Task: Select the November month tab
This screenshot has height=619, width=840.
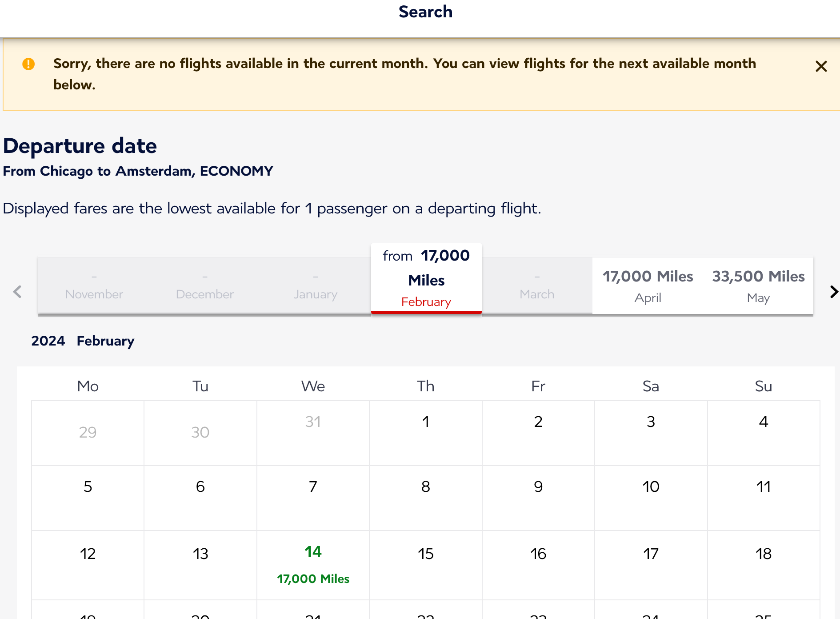Action: coord(94,286)
